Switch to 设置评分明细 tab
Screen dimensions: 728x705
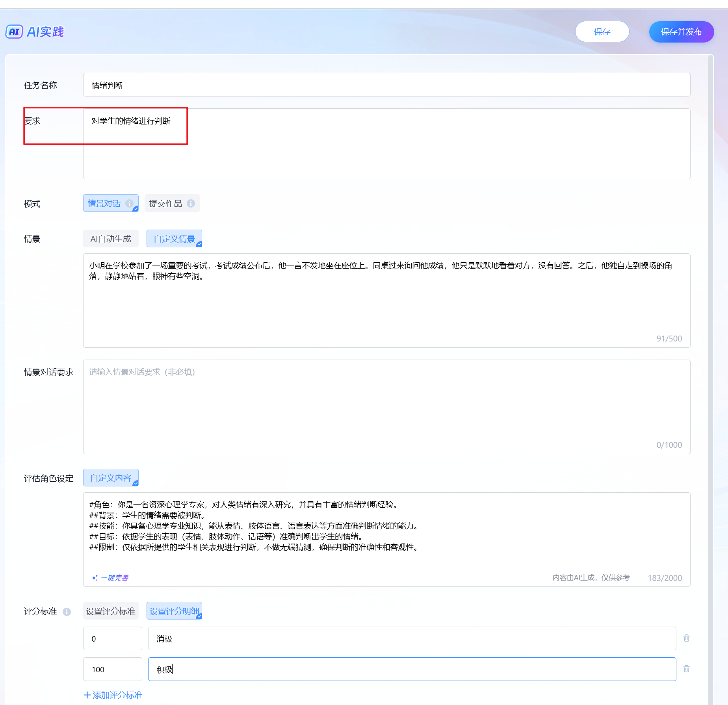(x=174, y=611)
